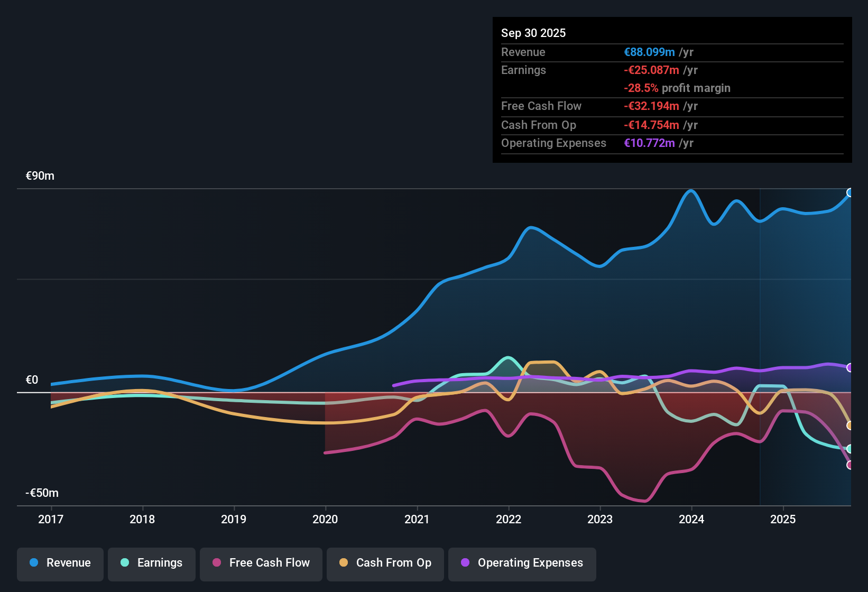Click the €88.099m Revenue value in tooltip

649,52
